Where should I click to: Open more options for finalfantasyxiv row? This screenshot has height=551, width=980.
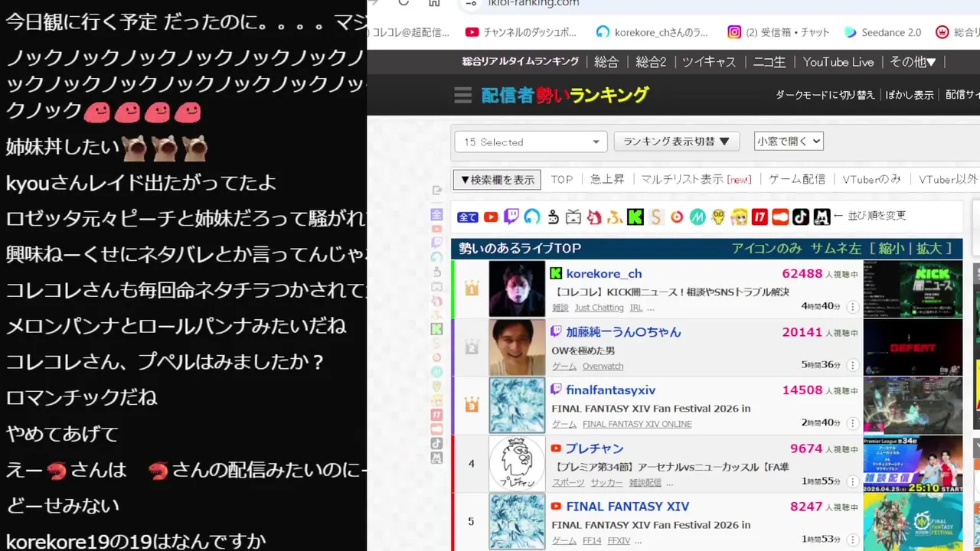(852, 423)
